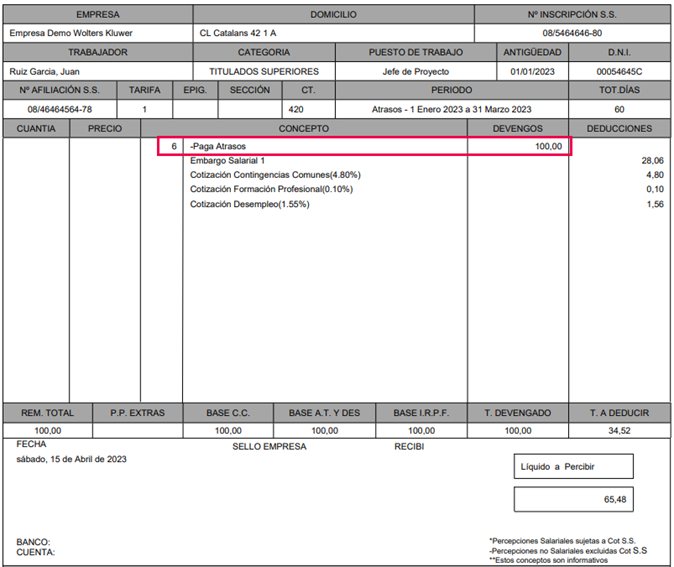Click the TRABAJADOR header
674x567 pixels.
98,52
